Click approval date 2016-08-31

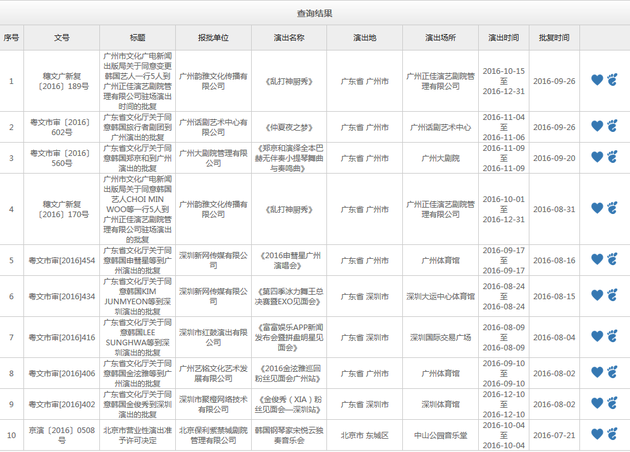click(x=554, y=209)
